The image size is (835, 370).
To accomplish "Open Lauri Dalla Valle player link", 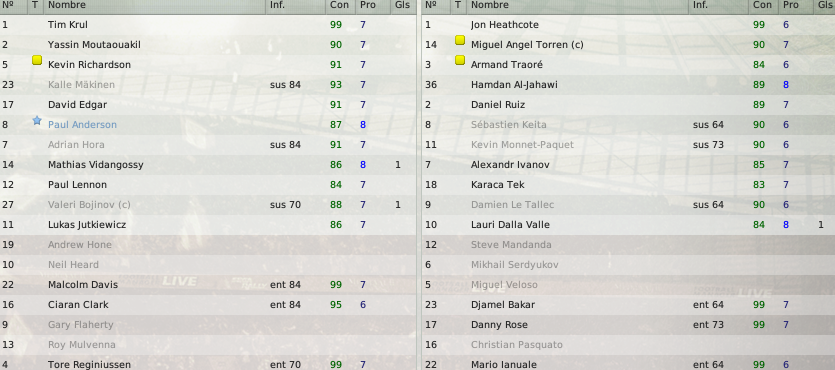I will tap(510, 225).
